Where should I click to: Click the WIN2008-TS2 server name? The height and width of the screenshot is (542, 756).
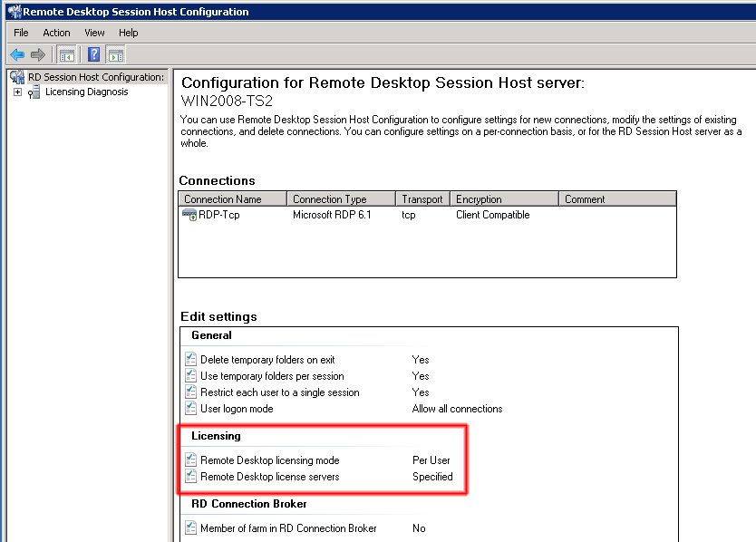pyautogui.click(x=227, y=101)
